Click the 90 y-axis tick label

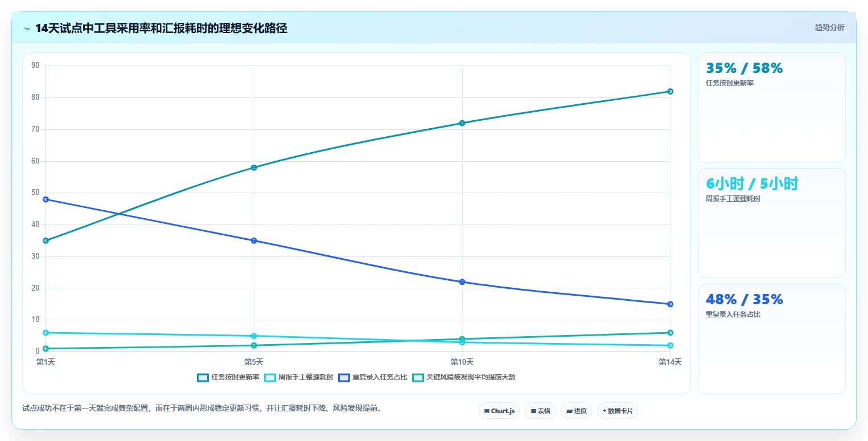point(35,66)
